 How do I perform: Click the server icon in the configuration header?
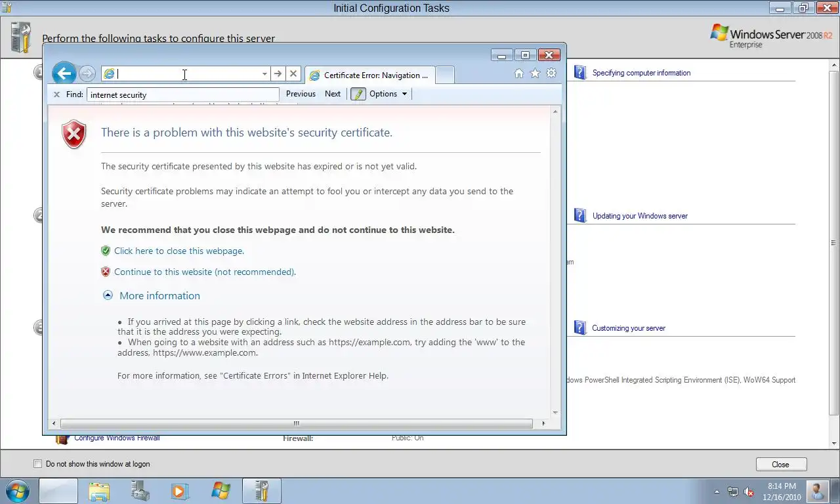pos(20,37)
